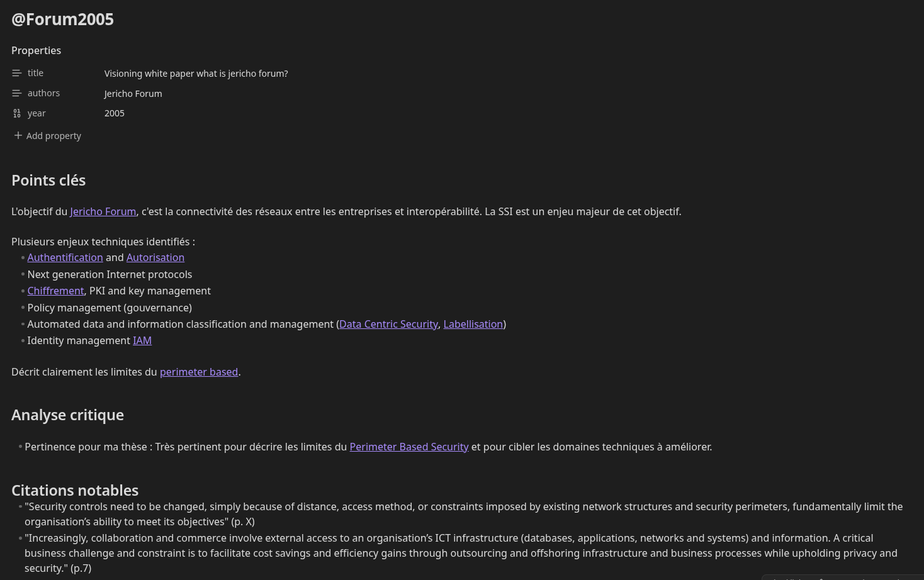Viewport: 924px width, 580px height.
Task: Follow the Data Centric Security link
Action: [388, 324]
